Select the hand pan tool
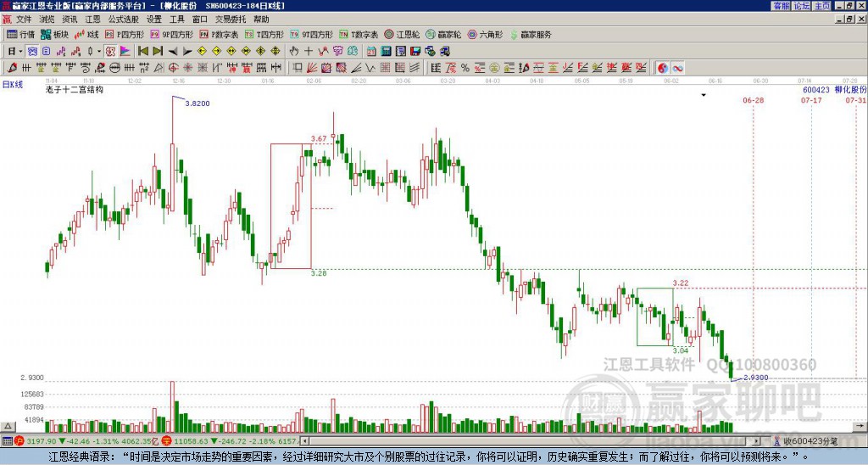The image size is (868, 465). (294, 52)
